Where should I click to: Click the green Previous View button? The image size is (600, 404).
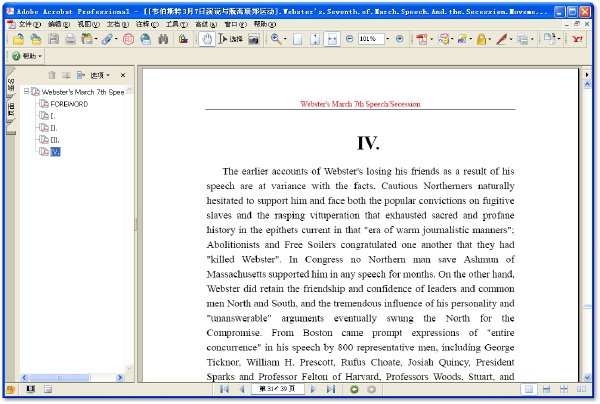tap(354, 389)
